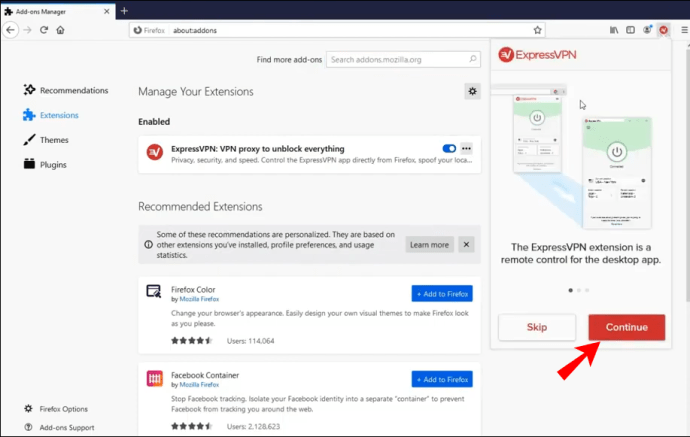Open ExpressVPN extension more options menu
Screen dimensions: 690x437
pyautogui.click(x=466, y=149)
